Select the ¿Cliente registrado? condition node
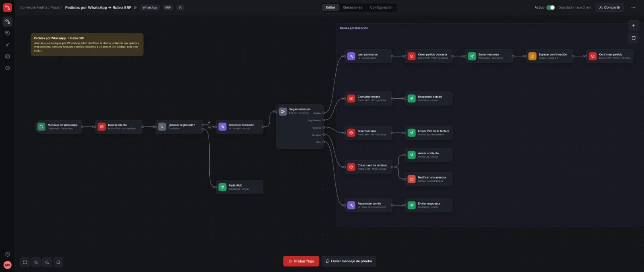Screen dimensions: 644x272 pos(179,127)
